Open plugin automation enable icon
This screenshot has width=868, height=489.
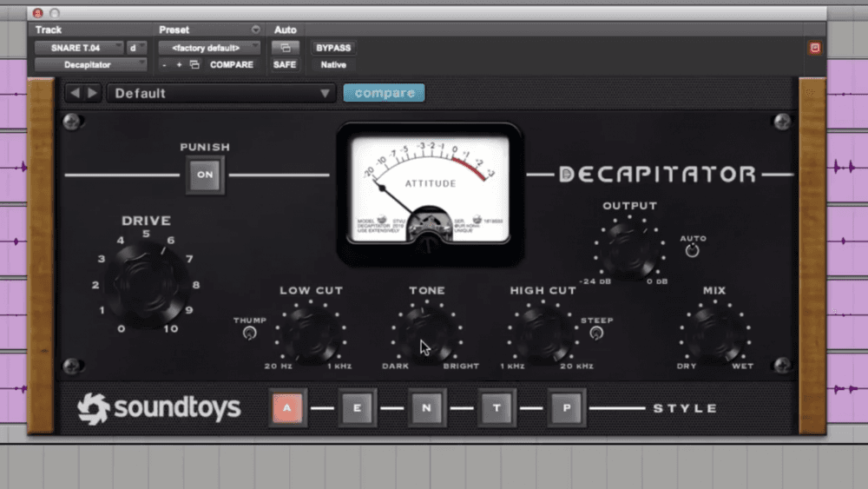point(285,48)
